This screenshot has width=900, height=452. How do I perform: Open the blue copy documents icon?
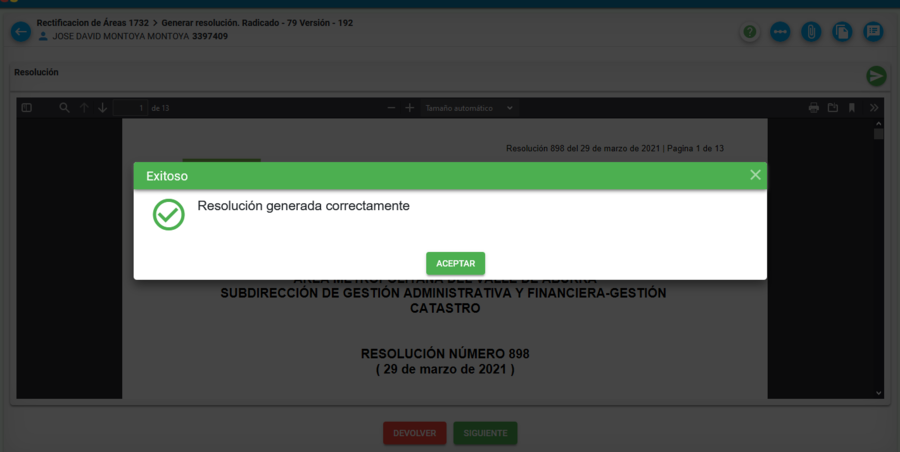pos(842,32)
